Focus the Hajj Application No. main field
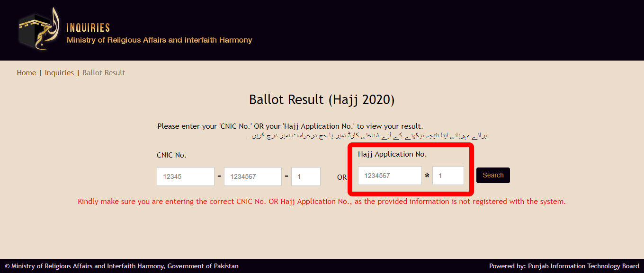Viewport: 644px width, 273px height. click(389, 176)
